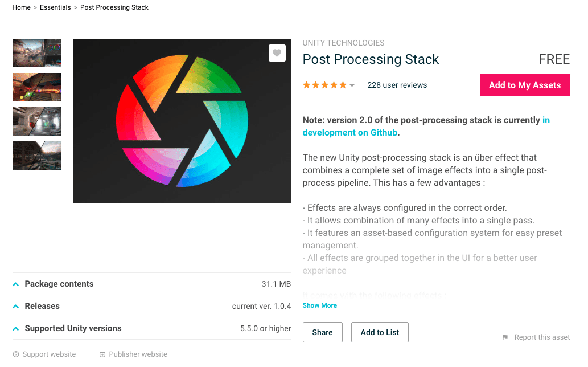Open the in development on Github link
This screenshot has height=367, width=588.
coord(349,132)
